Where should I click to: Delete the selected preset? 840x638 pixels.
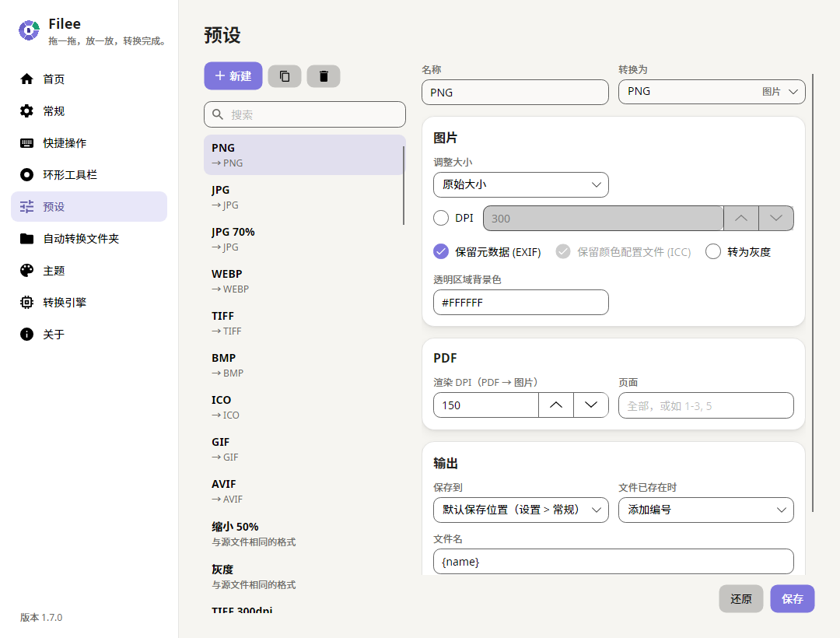click(x=324, y=76)
